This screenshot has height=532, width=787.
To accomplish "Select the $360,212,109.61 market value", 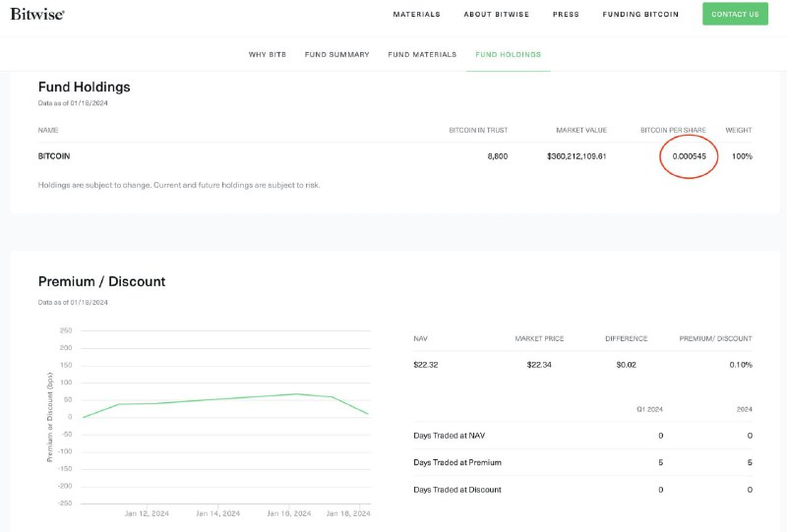I will click(x=576, y=156).
